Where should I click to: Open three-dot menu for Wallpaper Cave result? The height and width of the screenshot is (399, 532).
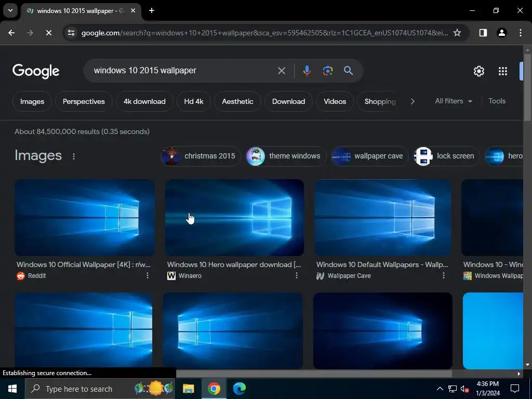click(x=444, y=275)
